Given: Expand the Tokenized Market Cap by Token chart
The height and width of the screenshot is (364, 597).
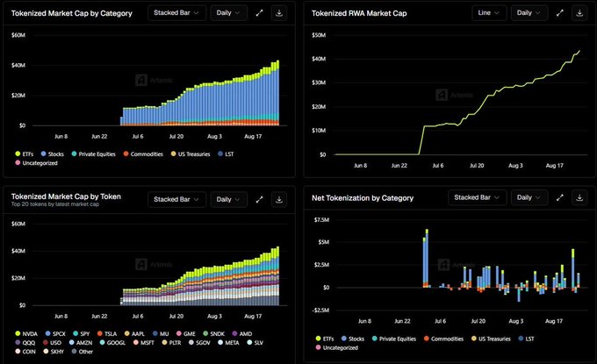Looking at the screenshot, I should 259,199.
